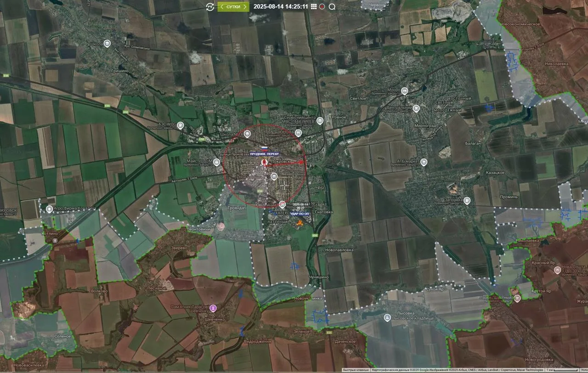This screenshot has width=588, height=373.
Task: Open the ПРОДВИЖ. ПЕРЕКР. label
Action: [x=264, y=153]
